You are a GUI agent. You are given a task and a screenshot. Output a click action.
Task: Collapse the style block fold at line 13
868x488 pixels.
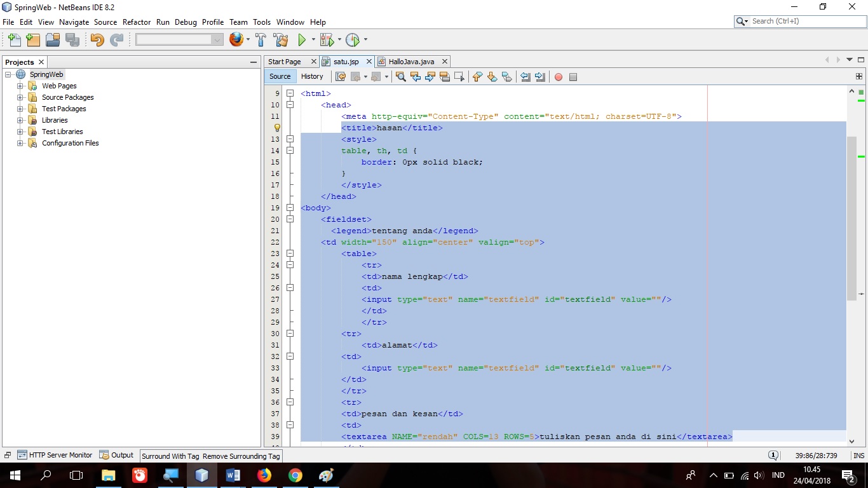pyautogui.click(x=290, y=139)
